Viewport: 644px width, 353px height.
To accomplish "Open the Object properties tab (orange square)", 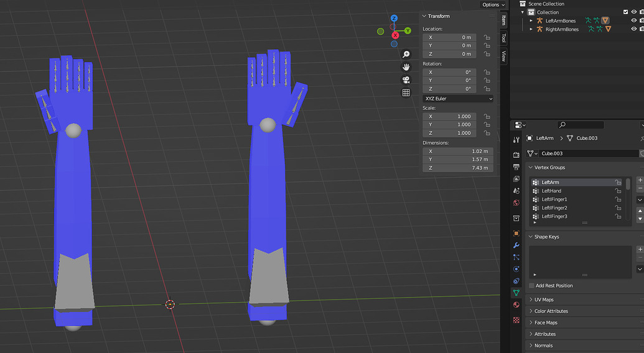I will (x=516, y=233).
